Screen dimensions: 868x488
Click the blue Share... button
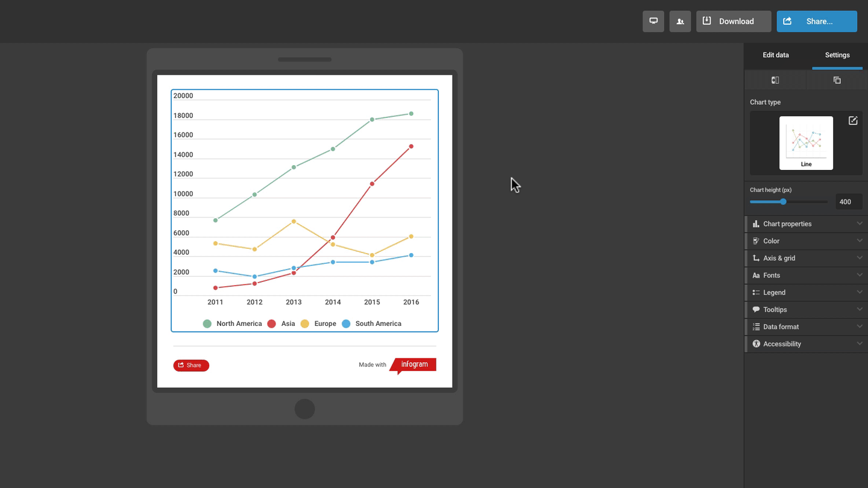[x=816, y=21]
